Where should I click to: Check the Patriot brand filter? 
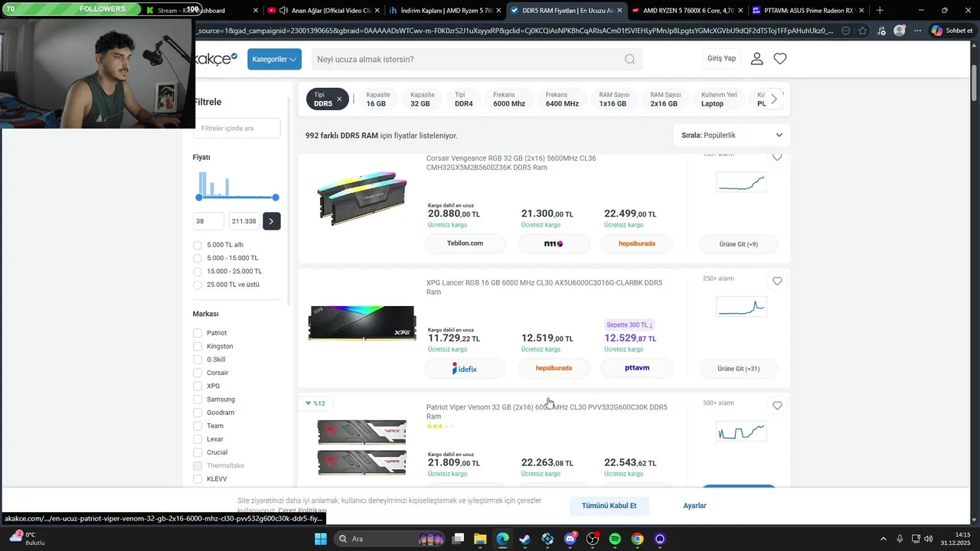coord(198,333)
